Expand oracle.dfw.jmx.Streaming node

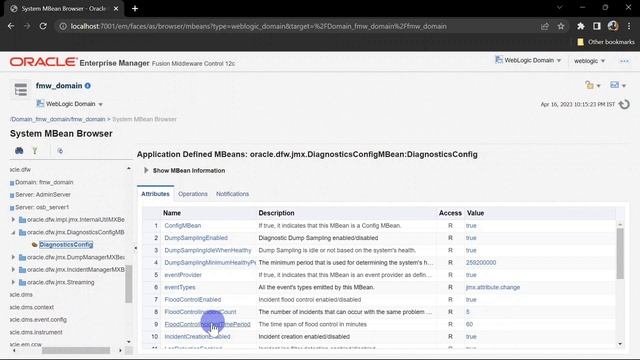tap(13, 282)
